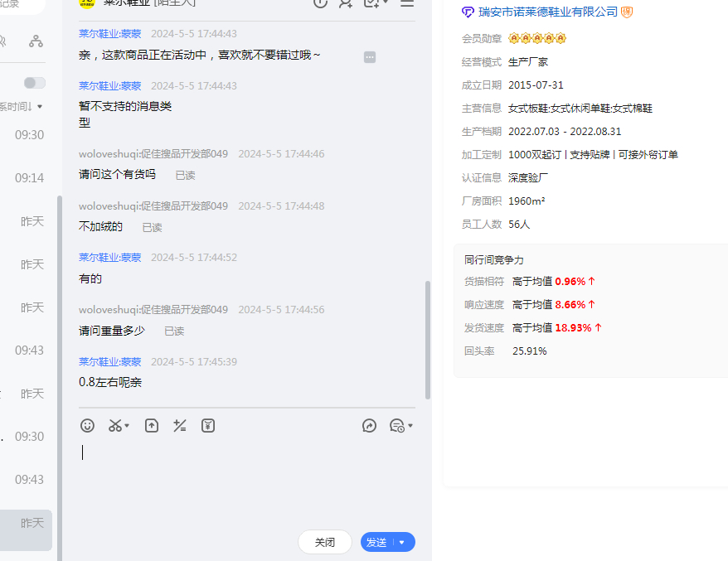Click the chat message scrollbar
The image size is (728, 561).
pos(428,340)
